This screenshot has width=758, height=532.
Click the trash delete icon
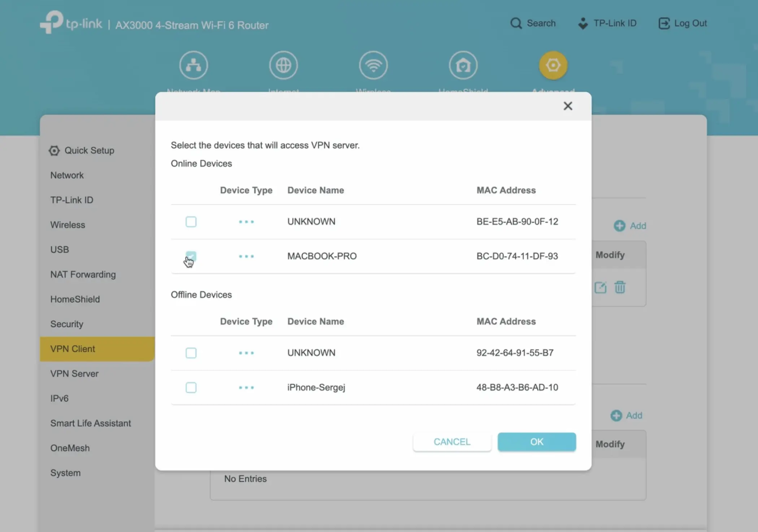(620, 287)
